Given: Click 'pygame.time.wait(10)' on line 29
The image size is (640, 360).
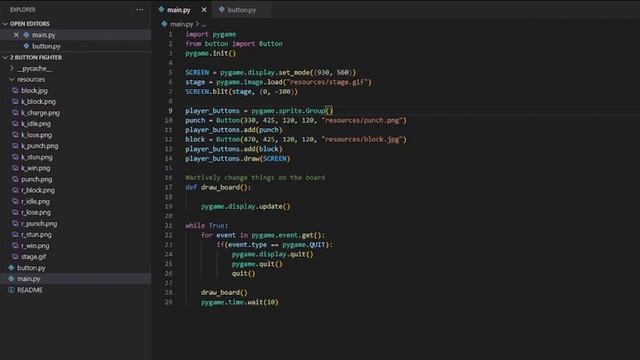Looking at the screenshot, I should pyautogui.click(x=240, y=302).
